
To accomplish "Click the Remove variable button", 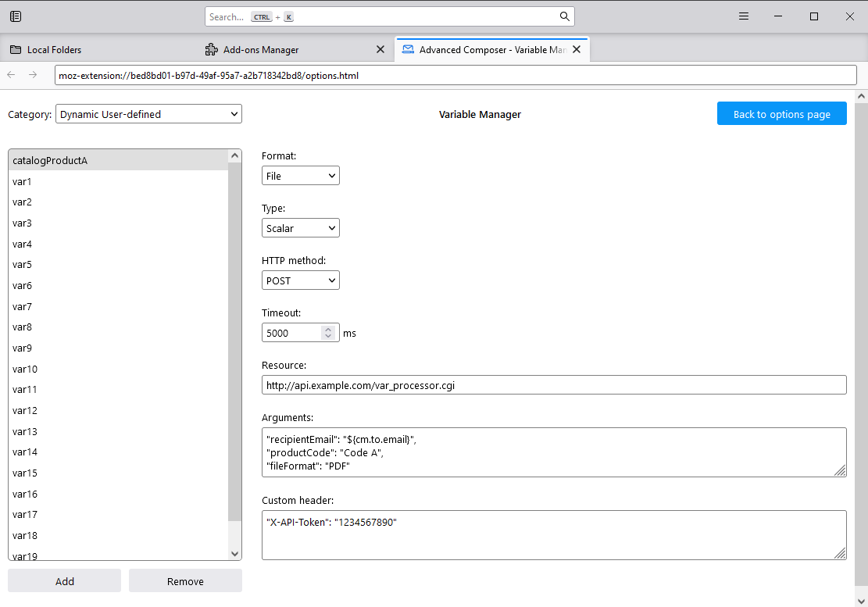I will pos(185,581).
